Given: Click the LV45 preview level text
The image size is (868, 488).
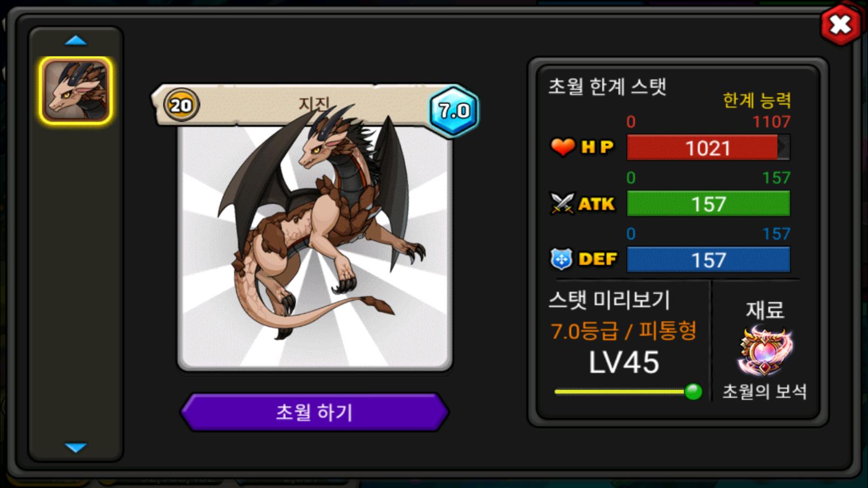Looking at the screenshot, I should [x=624, y=362].
